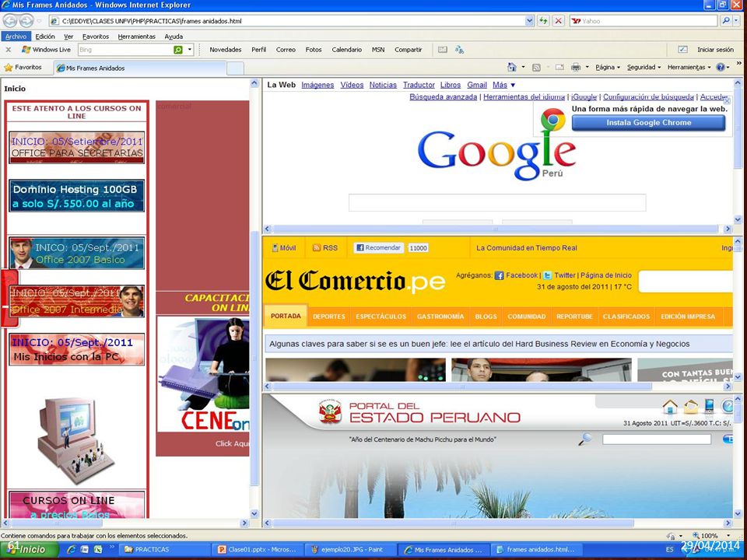Click the magnifier icon in Portal del Estado Peruano
Image resolution: width=747 pixels, height=560 pixels.
(585, 439)
